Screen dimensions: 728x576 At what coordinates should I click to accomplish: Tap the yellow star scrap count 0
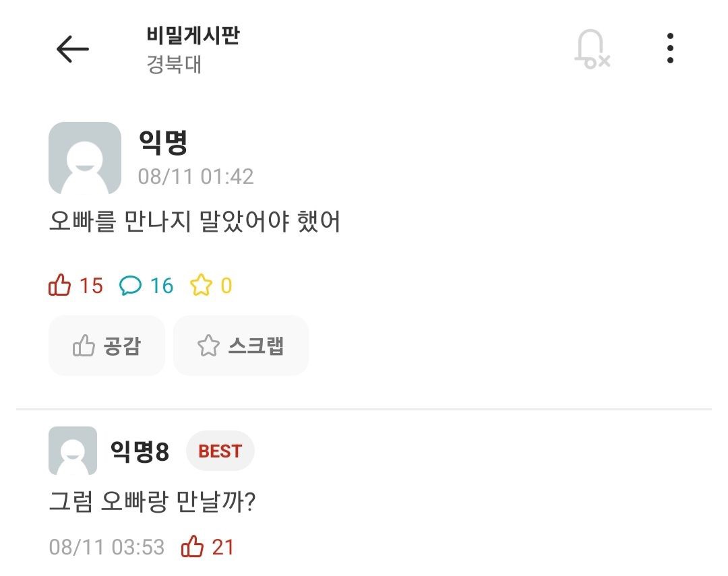(211, 286)
